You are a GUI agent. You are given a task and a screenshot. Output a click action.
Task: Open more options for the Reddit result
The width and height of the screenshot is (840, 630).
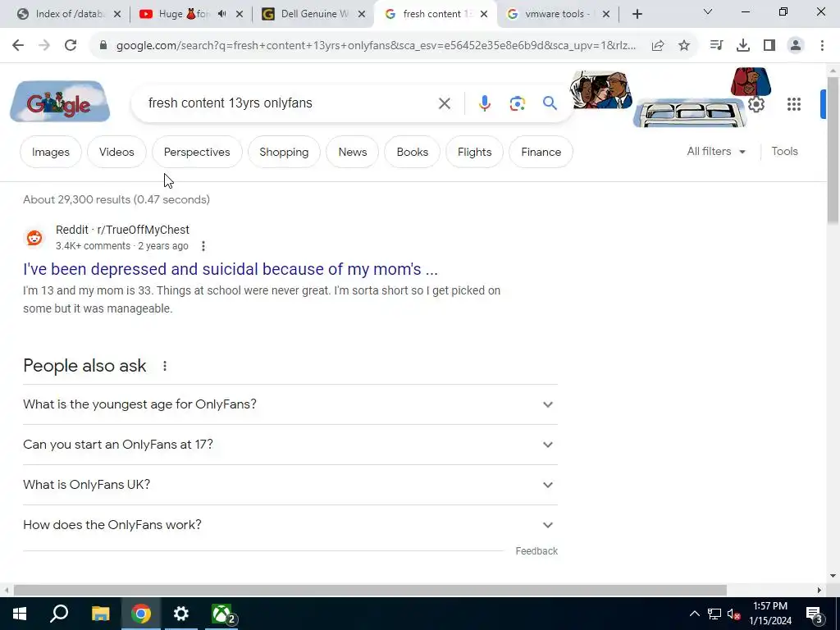tap(203, 246)
